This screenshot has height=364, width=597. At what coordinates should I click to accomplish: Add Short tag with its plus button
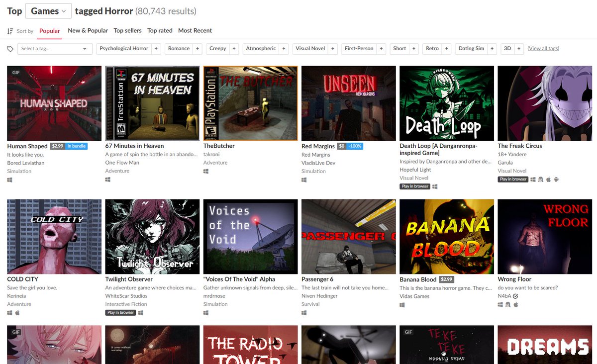click(413, 49)
